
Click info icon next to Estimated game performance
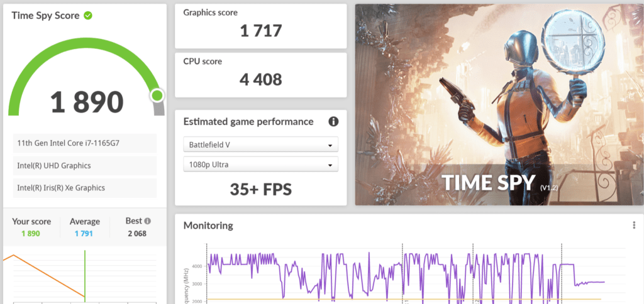[333, 121]
